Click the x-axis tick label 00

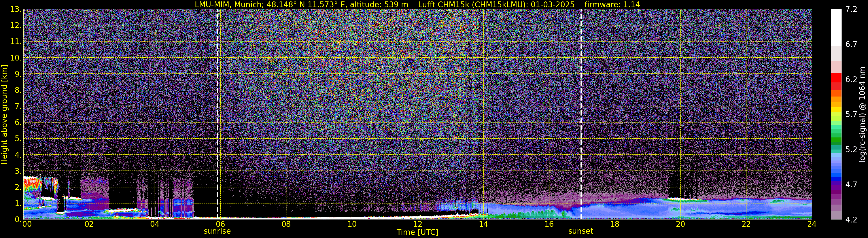(27, 224)
